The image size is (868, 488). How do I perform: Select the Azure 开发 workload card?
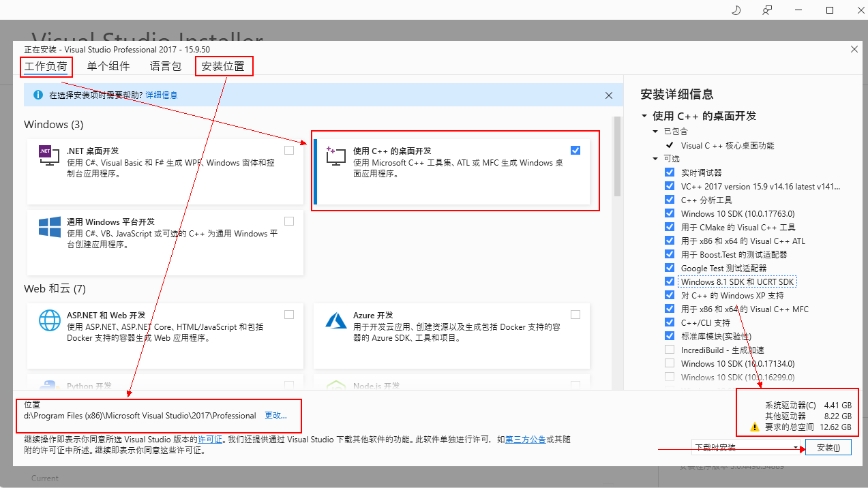coord(451,335)
